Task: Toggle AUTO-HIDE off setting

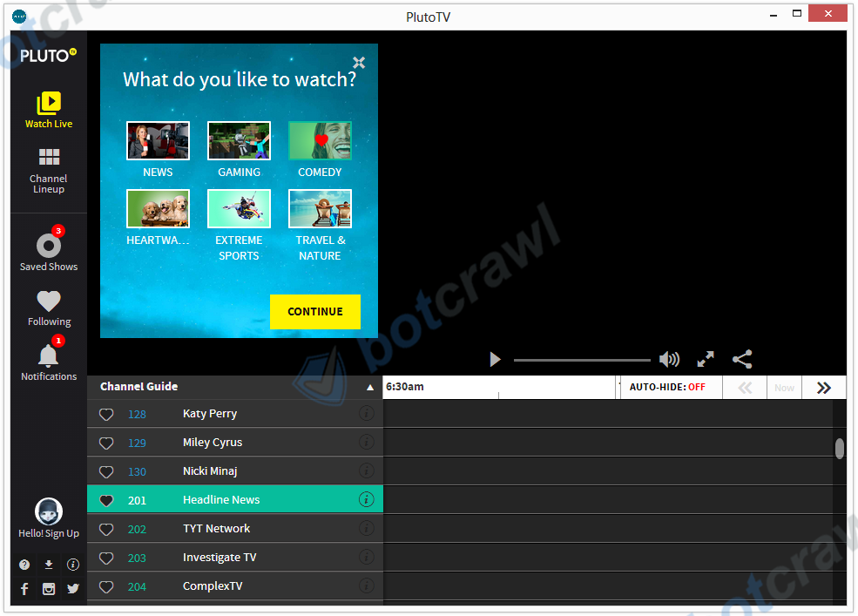Action: [x=667, y=387]
